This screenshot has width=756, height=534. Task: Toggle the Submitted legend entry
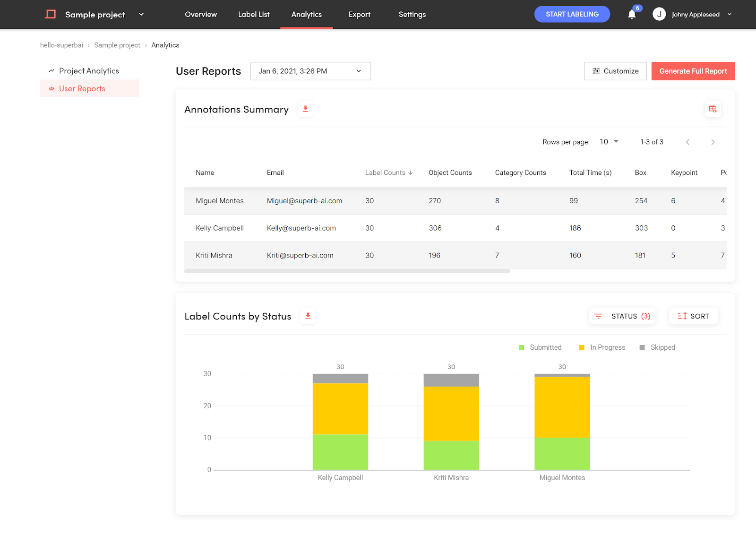pos(540,347)
